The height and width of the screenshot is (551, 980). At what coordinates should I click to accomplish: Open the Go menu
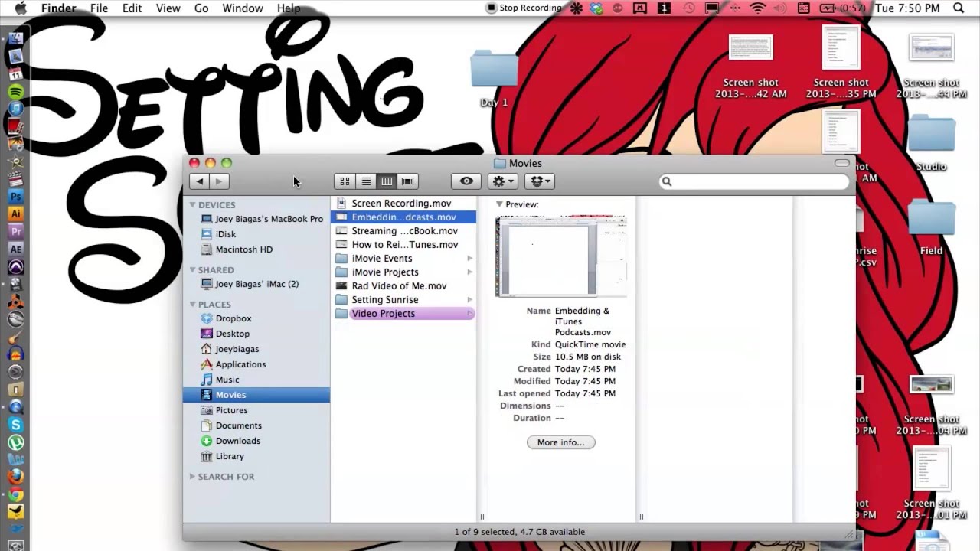201,8
